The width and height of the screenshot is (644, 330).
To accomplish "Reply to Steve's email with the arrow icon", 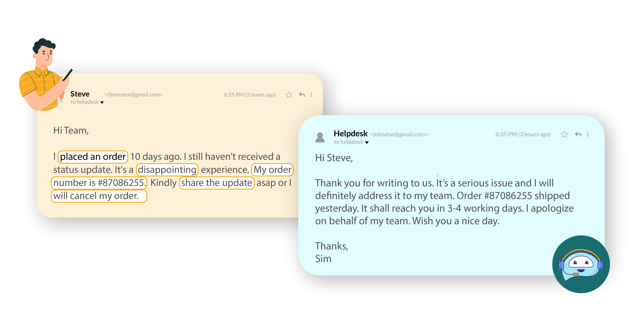I will [x=302, y=95].
